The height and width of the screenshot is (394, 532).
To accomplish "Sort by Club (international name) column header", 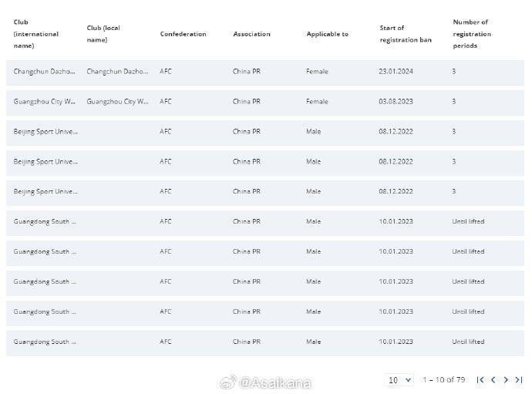I will point(35,34).
